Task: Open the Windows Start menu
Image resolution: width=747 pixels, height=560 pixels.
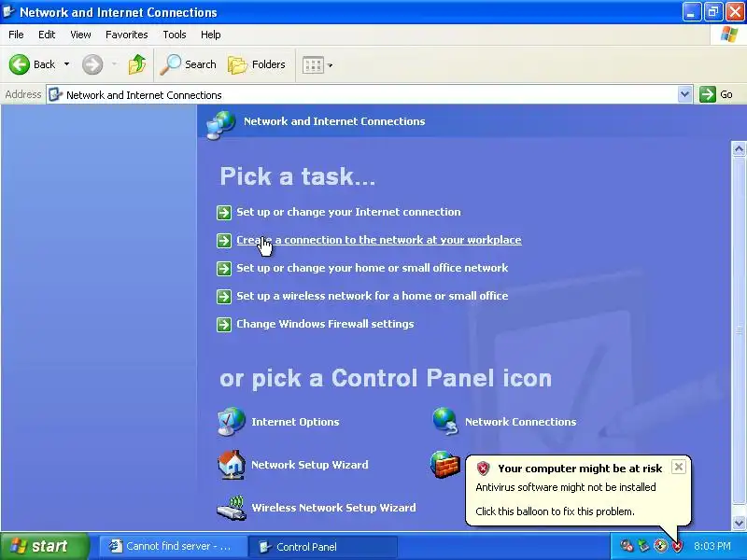Action: click(x=45, y=546)
